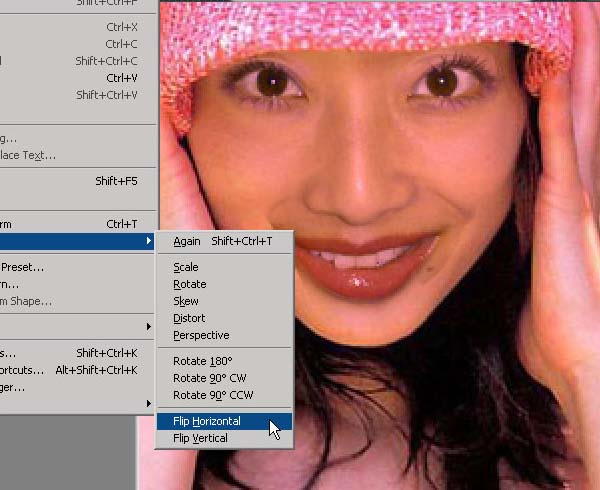600x490 pixels.
Task: Click the Free Transform row with Ctrl+T
Action: click(x=77, y=224)
